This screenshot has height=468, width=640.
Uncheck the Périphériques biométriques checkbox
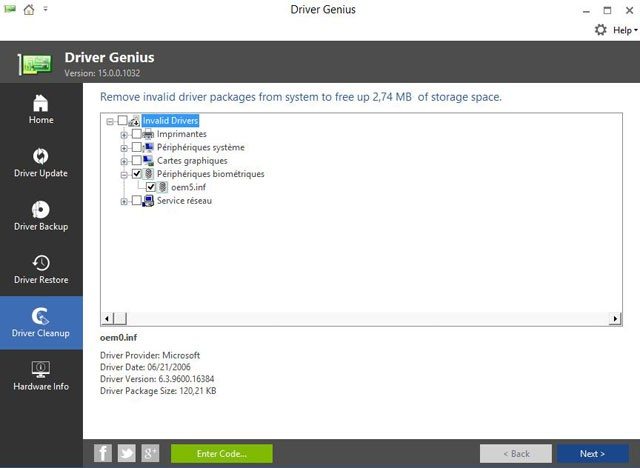[137, 174]
